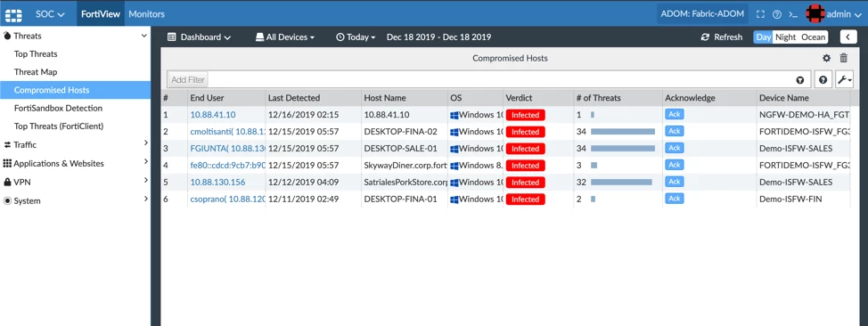Toggle full screen mode icon
This screenshot has height=326, width=868.
[760, 14]
